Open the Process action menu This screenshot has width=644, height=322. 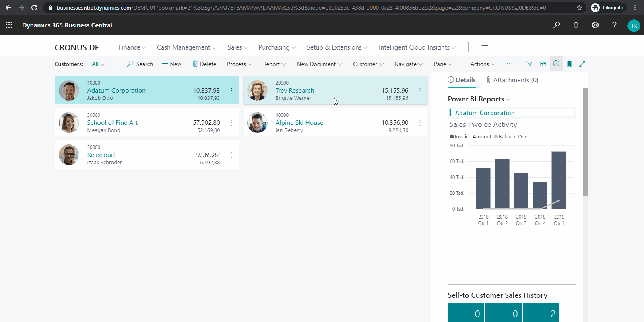pos(239,64)
